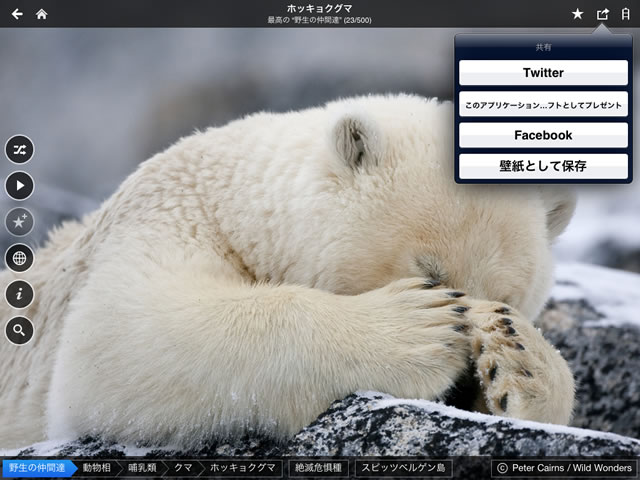Screen dimensions: 640x480
Task: Show photo info with the i icon
Action: tap(19, 294)
